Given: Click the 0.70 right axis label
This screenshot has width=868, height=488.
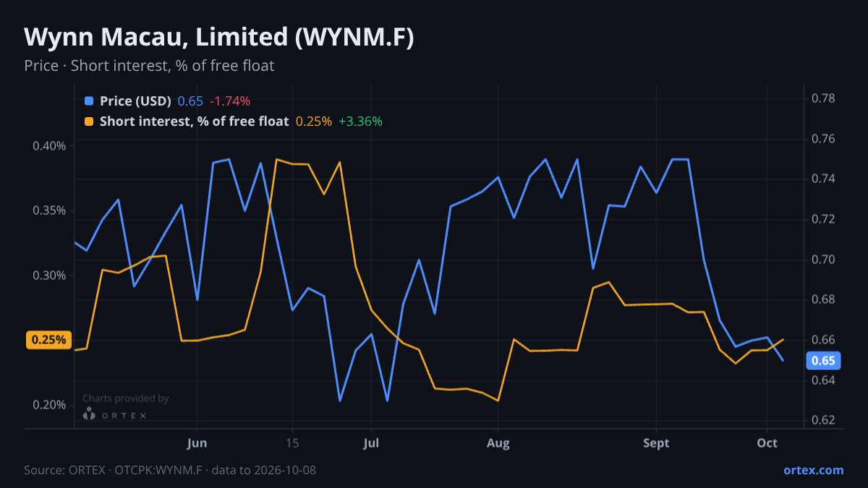Looking at the screenshot, I should (824, 260).
